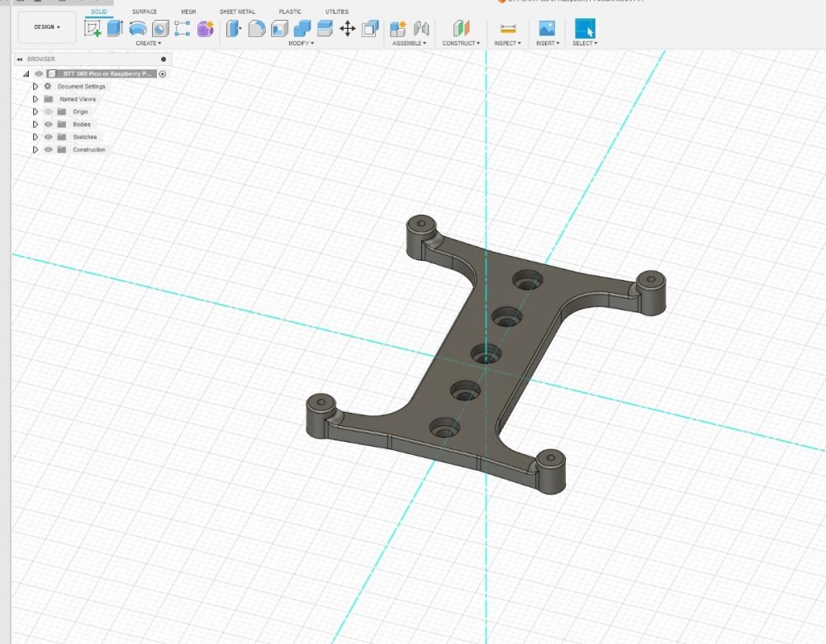Open the Modify menu dropdown
The height and width of the screenshot is (644, 826).
coord(301,43)
